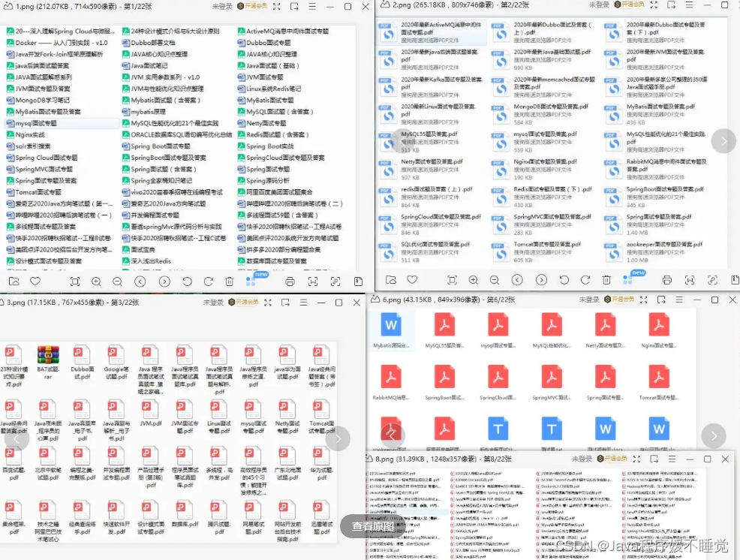Rotate right icon in 1.png window toolbar
This screenshot has height=560, width=740.
coord(208,282)
